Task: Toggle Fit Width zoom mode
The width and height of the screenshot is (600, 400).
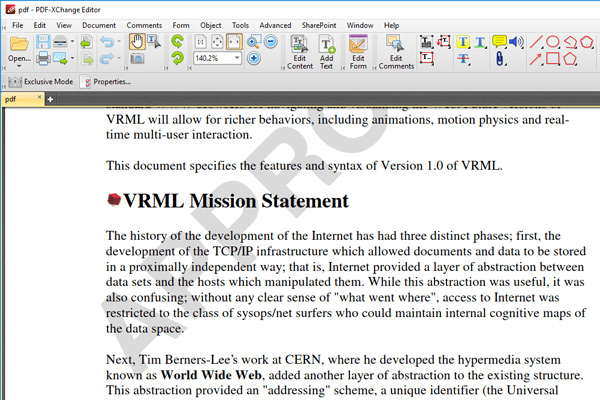Action: [234, 42]
